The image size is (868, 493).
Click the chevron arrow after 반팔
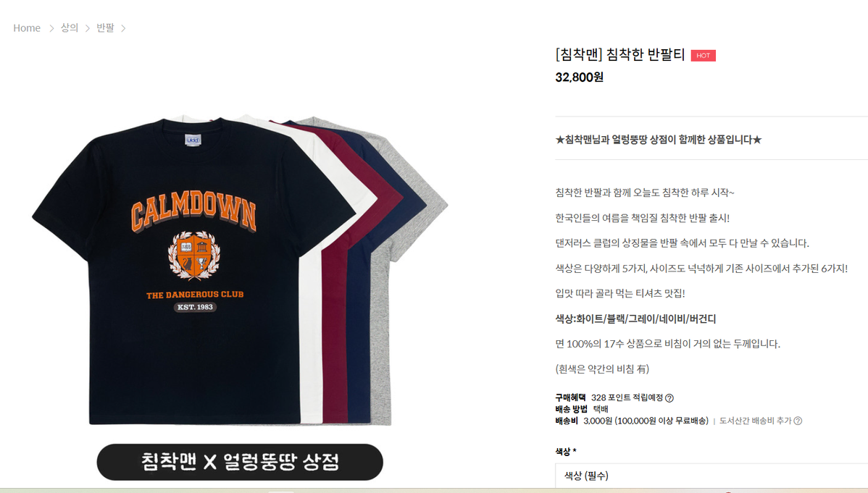(x=123, y=28)
